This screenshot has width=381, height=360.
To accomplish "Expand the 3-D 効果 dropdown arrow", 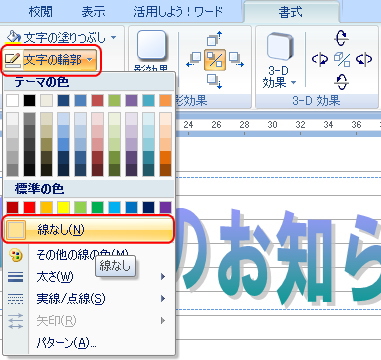I will tap(293, 82).
